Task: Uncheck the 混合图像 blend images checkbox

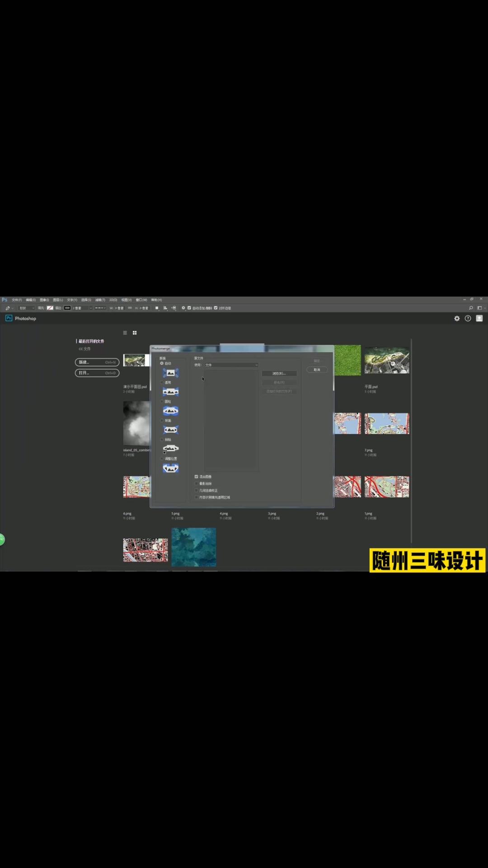Action: 197,477
